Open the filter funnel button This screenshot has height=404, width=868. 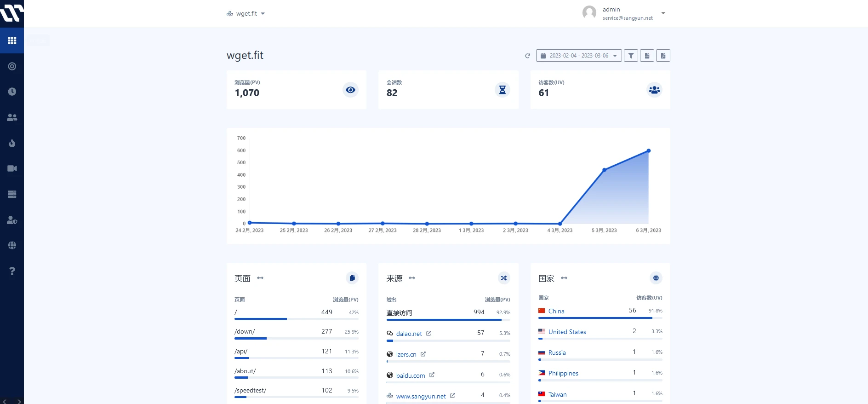click(631, 56)
